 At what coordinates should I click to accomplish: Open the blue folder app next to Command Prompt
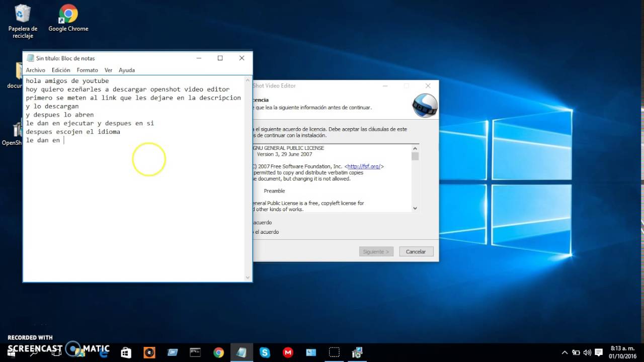click(173, 352)
